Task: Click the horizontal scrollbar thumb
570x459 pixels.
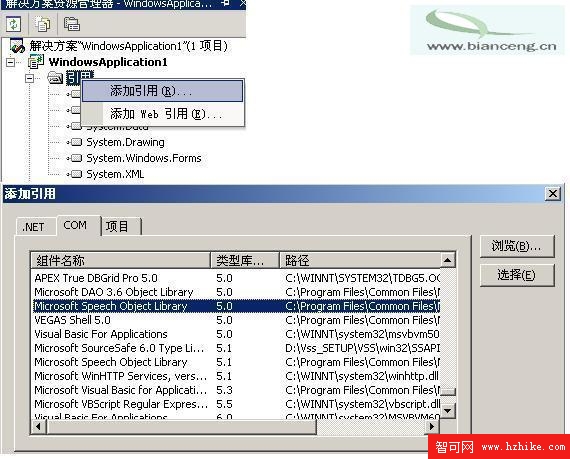Action: [x=181, y=426]
